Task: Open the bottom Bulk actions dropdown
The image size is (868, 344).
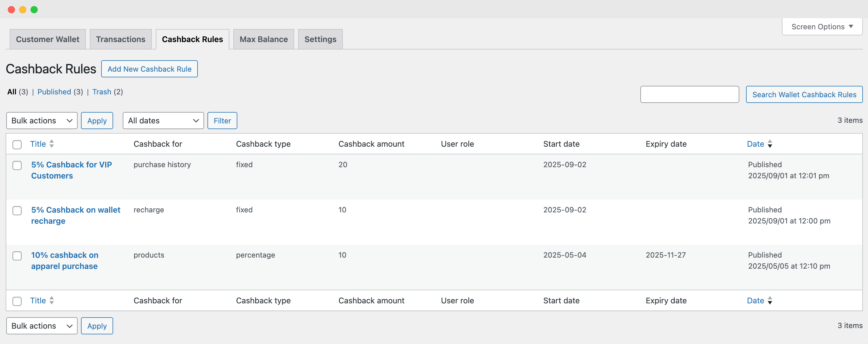Action: [41, 326]
